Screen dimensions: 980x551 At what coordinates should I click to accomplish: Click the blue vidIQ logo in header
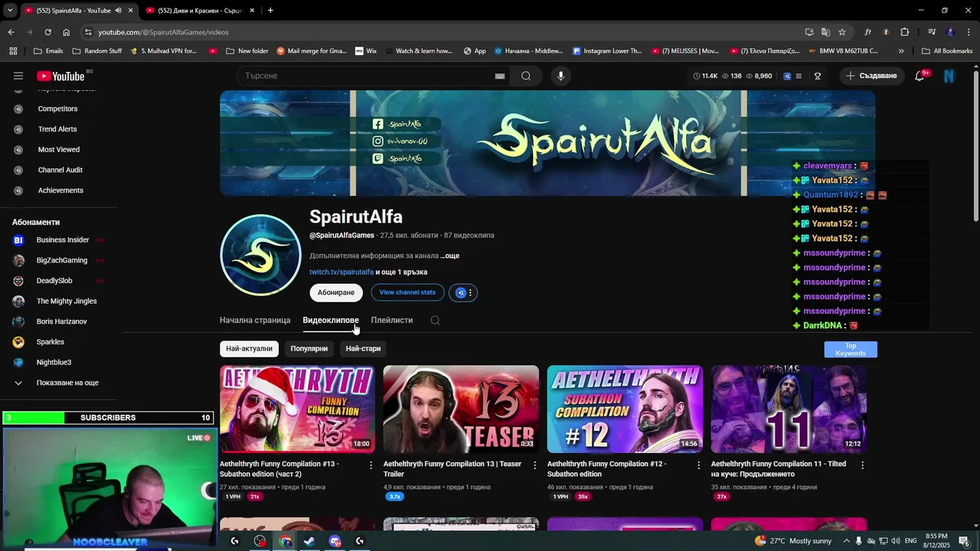click(786, 76)
